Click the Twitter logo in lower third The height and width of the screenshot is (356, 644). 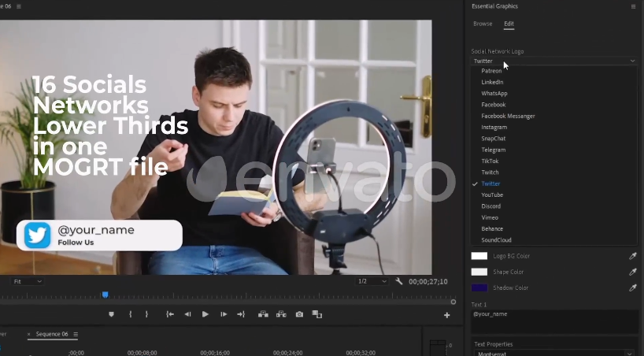coord(37,235)
